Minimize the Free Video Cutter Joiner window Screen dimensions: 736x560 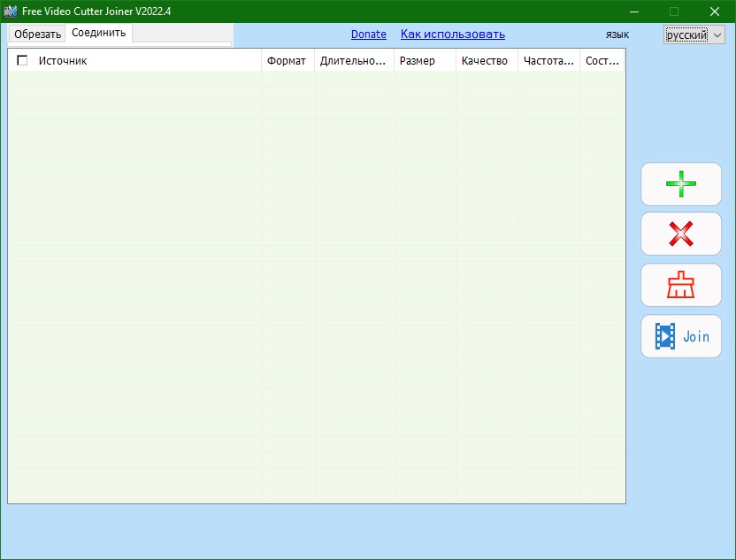click(633, 12)
